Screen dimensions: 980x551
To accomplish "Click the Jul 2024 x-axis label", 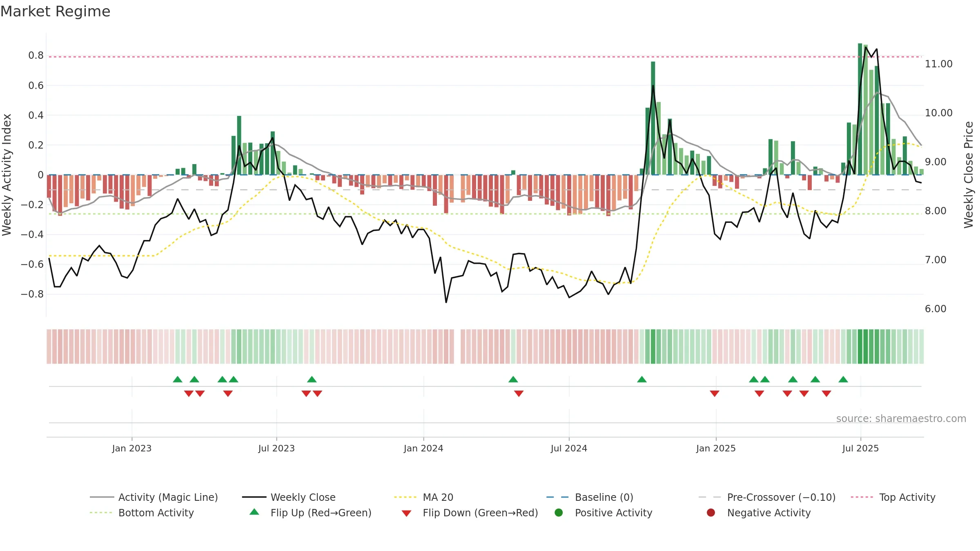I will [569, 449].
